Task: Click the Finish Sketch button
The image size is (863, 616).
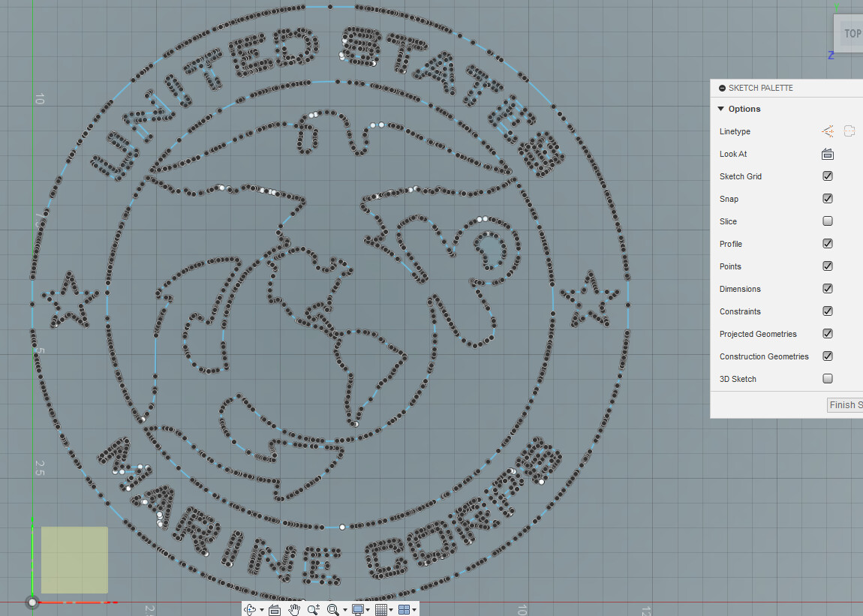Action: pos(845,405)
